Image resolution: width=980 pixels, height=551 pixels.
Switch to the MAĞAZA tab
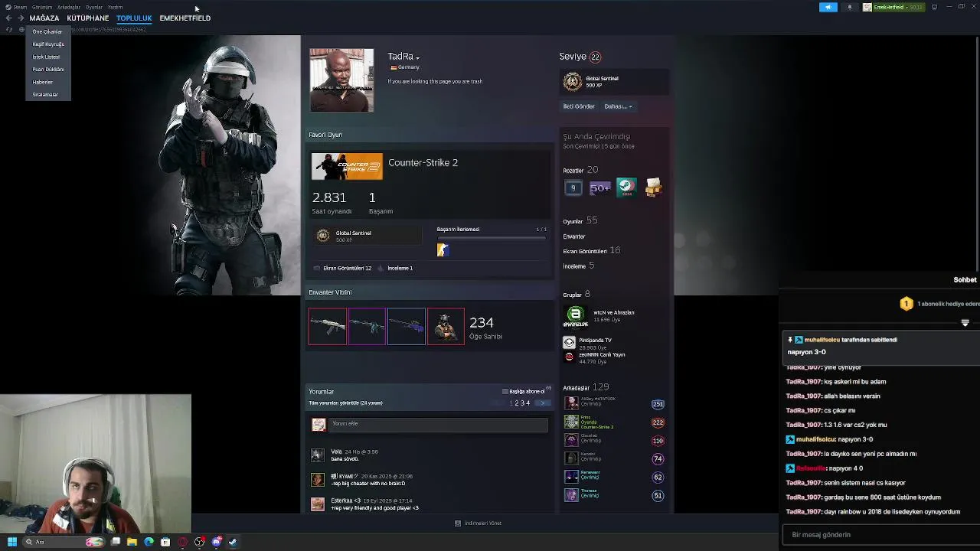[x=44, y=18]
